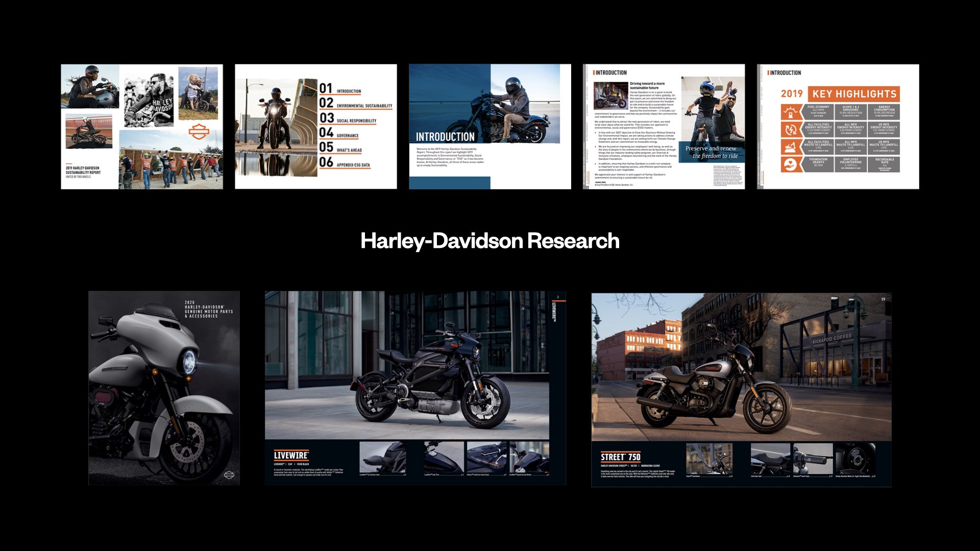Click the '03 Social Responsibility' entry

point(348,118)
